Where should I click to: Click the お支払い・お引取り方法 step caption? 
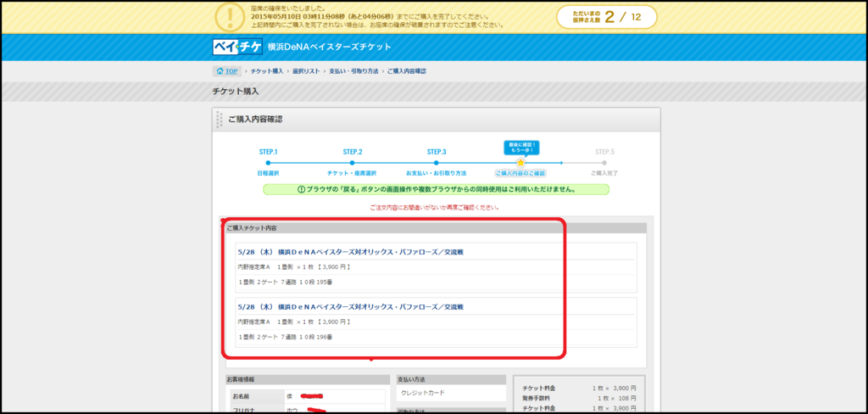click(x=437, y=173)
